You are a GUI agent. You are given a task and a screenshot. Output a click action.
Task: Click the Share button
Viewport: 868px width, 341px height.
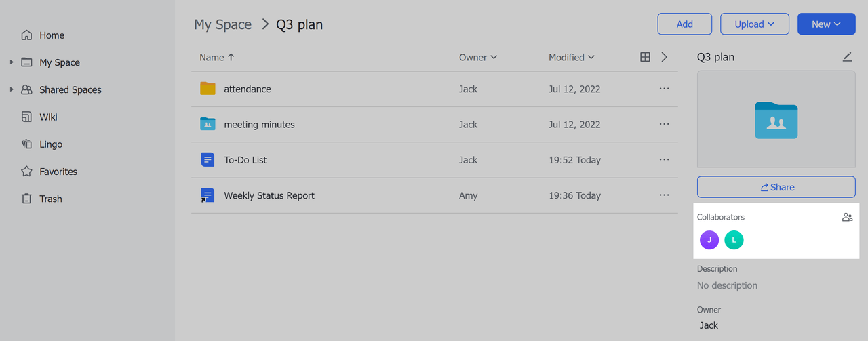coord(776,187)
